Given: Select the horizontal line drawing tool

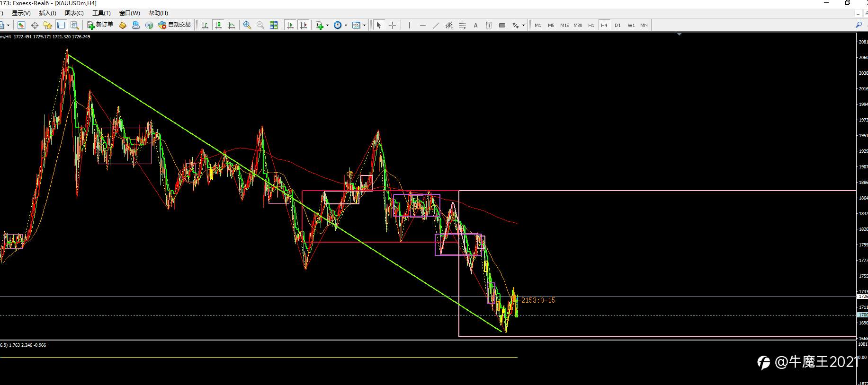Looking at the screenshot, I should pyautogui.click(x=423, y=25).
